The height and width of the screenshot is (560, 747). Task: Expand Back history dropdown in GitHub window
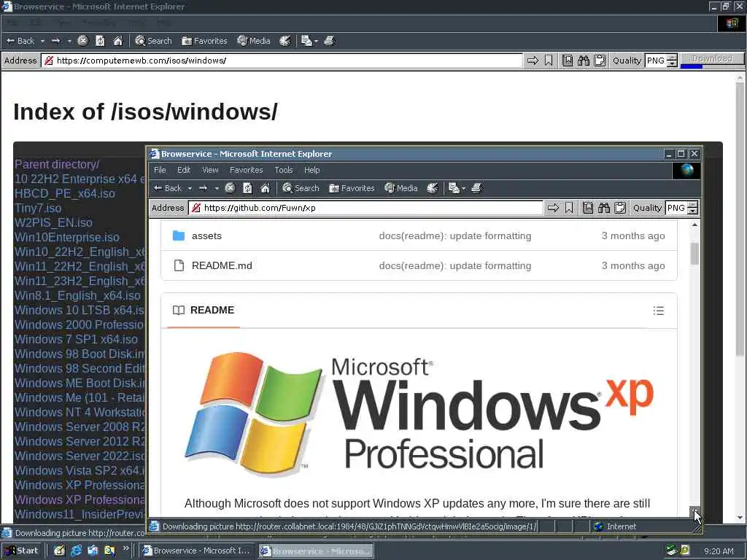pyautogui.click(x=190, y=189)
